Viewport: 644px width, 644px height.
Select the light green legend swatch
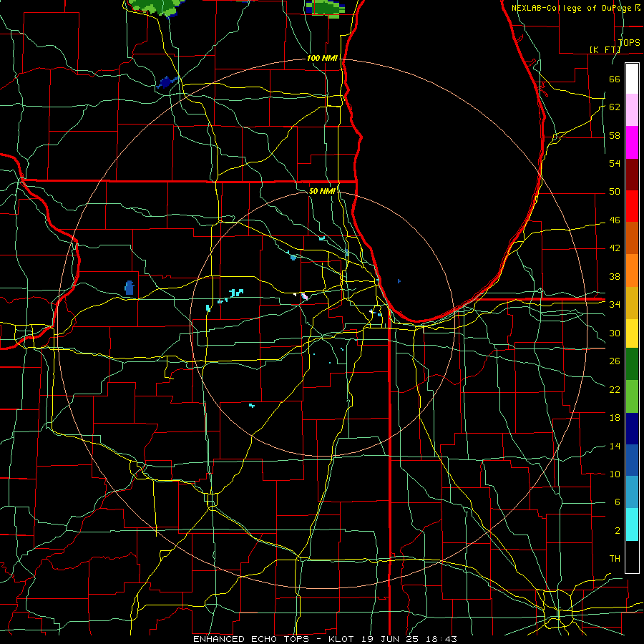click(632, 396)
